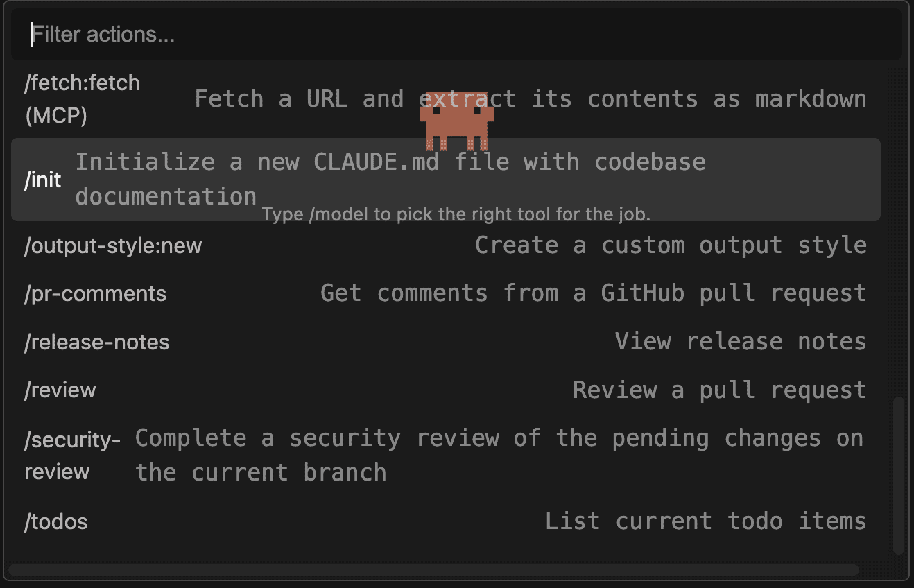
Task: Choose /review to review a pull request
Action: (60, 390)
